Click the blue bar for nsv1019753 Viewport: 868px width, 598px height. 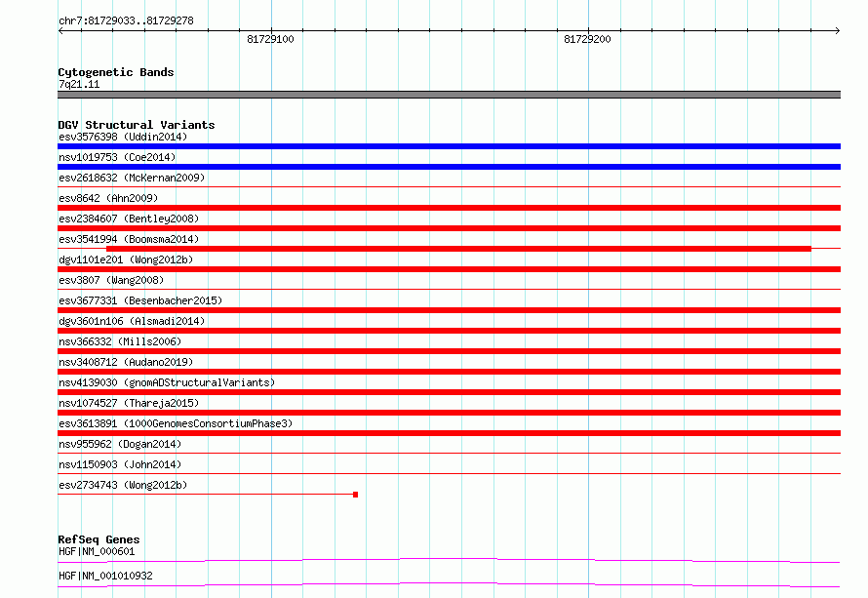(x=449, y=167)
